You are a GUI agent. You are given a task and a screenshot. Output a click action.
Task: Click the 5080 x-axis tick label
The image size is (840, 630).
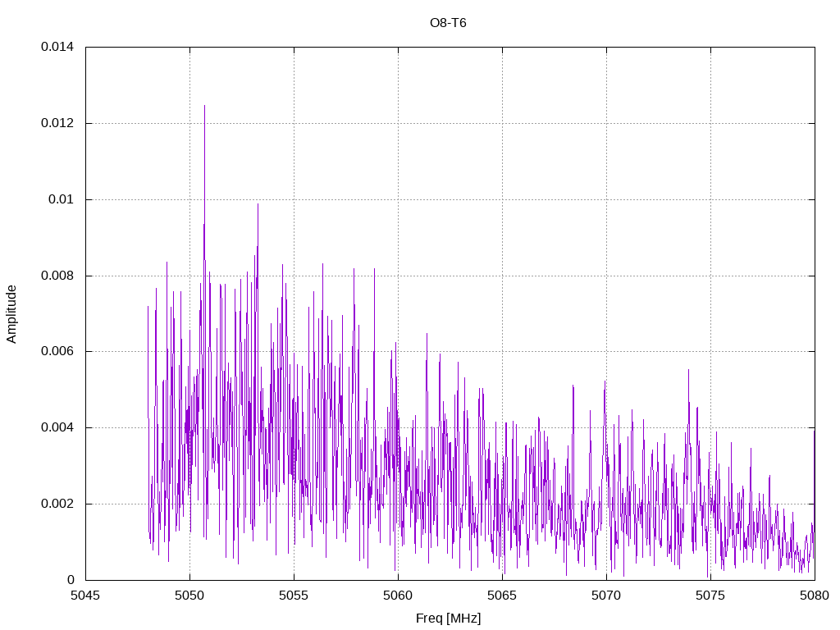pyautogui.click(x=815, y=596)
